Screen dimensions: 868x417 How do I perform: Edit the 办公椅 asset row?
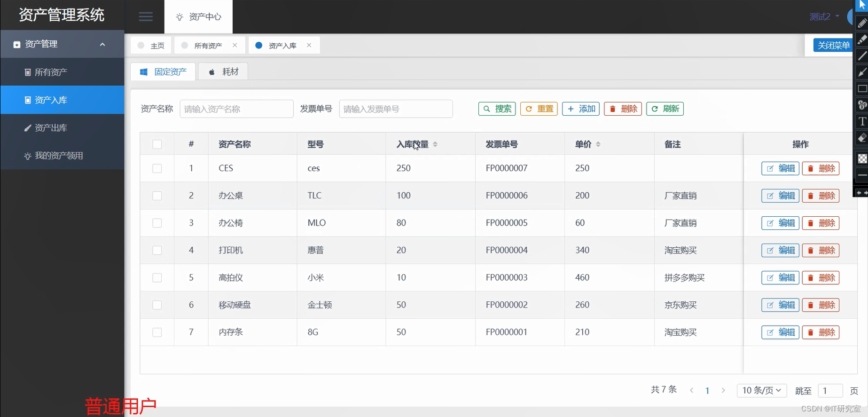tap(780, 223)
